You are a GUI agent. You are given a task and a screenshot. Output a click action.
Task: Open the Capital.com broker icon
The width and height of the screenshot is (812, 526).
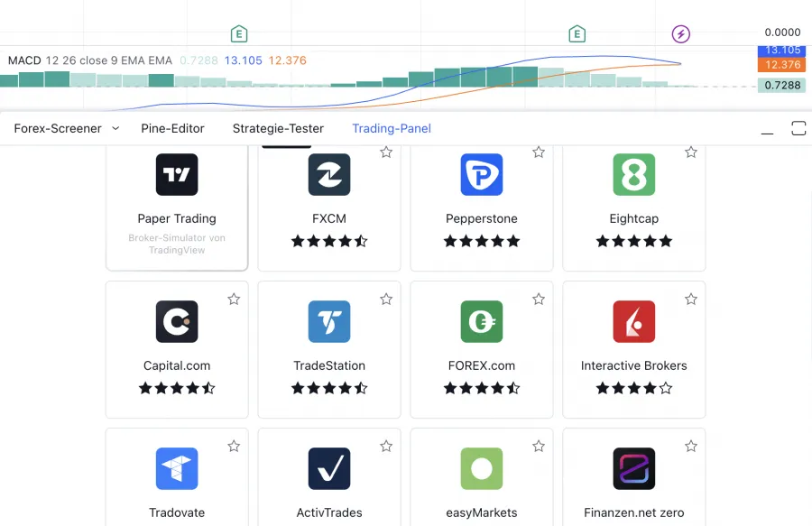177,322
